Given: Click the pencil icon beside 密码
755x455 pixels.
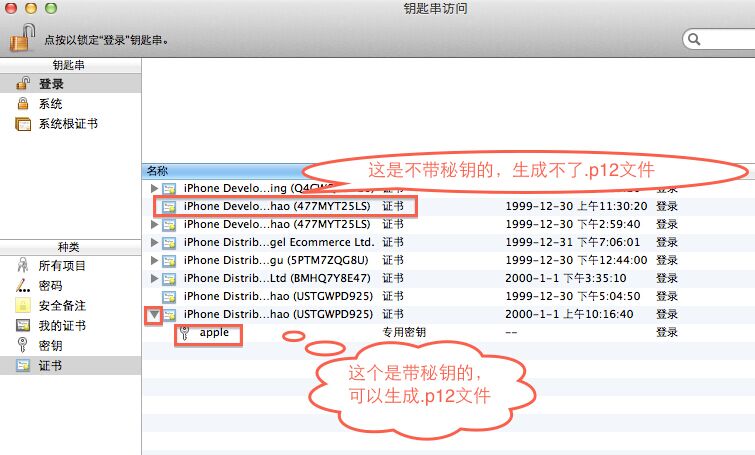Looking at the screenshot, I should point(23,286).
